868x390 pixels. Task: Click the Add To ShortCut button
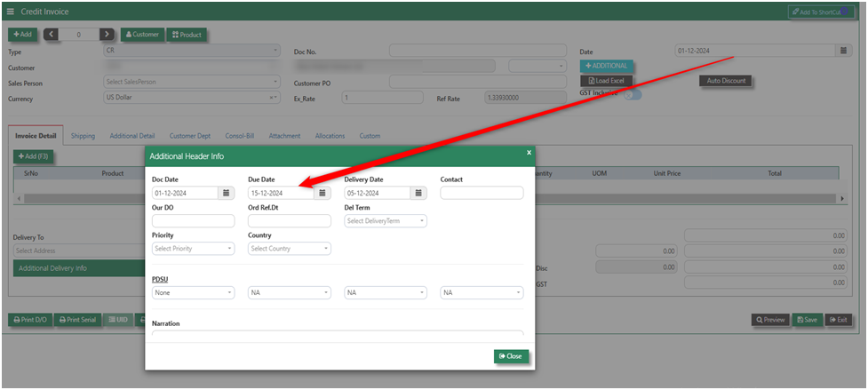pyautogui.click(x=820, y=12)
